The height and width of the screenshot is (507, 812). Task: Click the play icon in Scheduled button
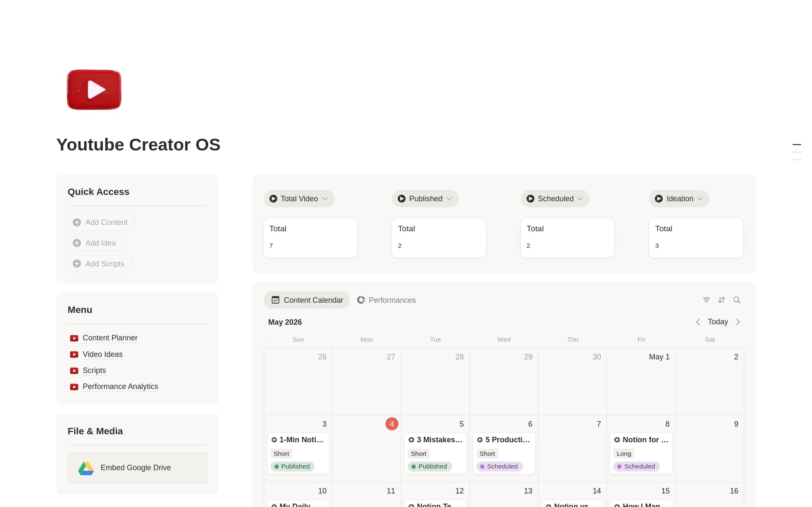click(x=530, y=199)
